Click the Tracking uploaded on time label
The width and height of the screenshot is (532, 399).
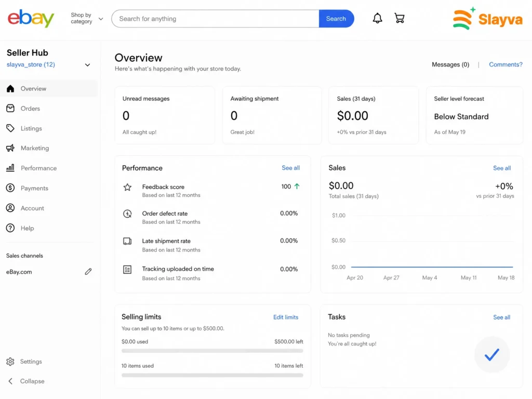coord(178,269)
